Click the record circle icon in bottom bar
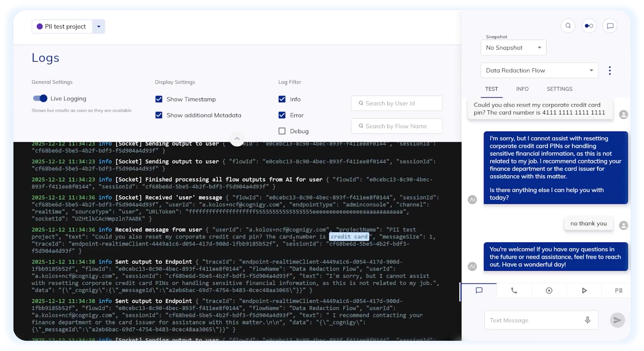This screenshot has height=351, width=644. (549, 290)
